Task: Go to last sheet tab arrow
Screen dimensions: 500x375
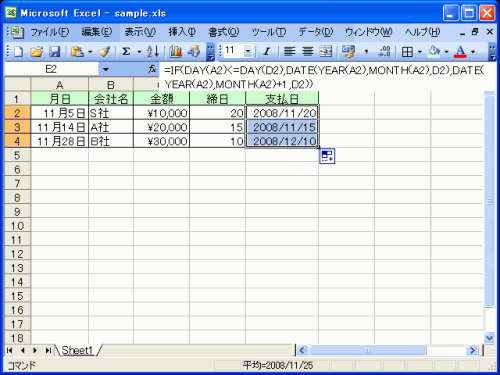Action: pos(48,350)
